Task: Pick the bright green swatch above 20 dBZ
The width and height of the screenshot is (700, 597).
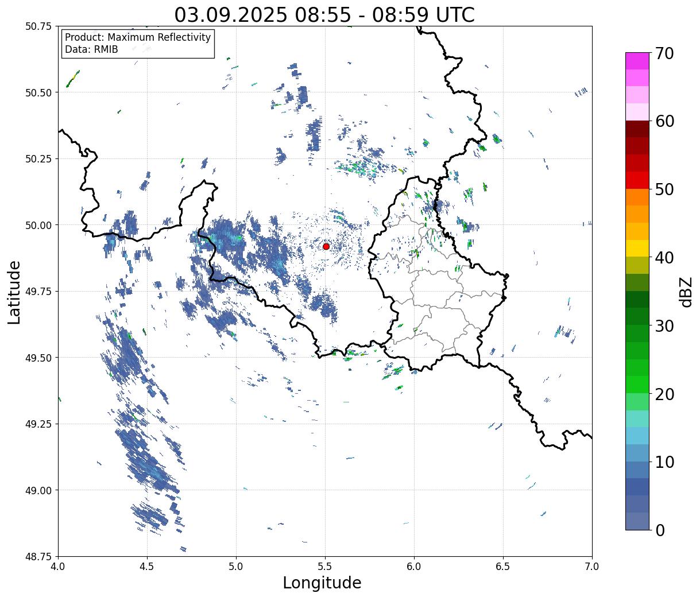Action: [x=637, y=384]
